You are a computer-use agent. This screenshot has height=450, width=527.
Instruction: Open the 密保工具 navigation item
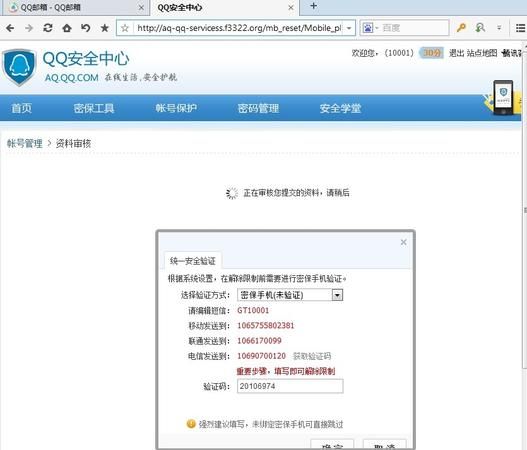tap(94, 108)
